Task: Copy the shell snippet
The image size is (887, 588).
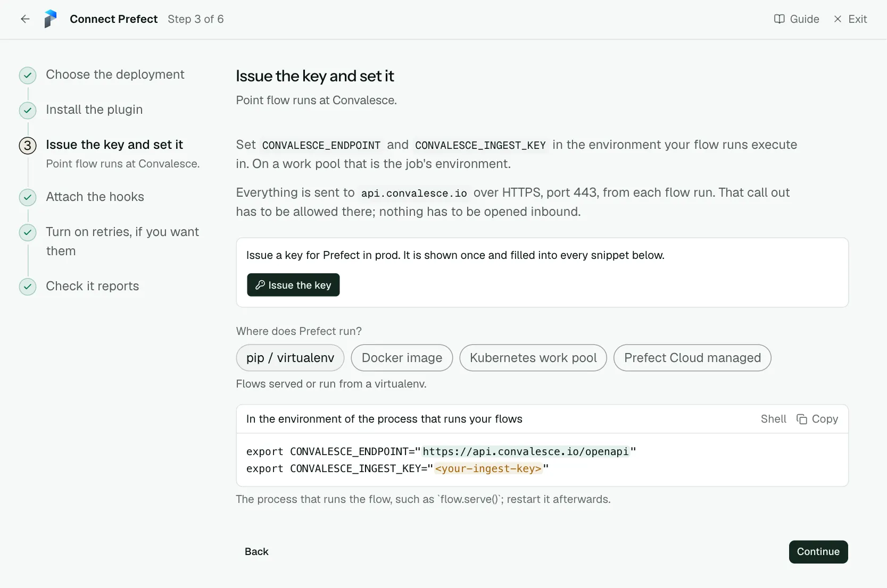Action: (x=817, y=419)
